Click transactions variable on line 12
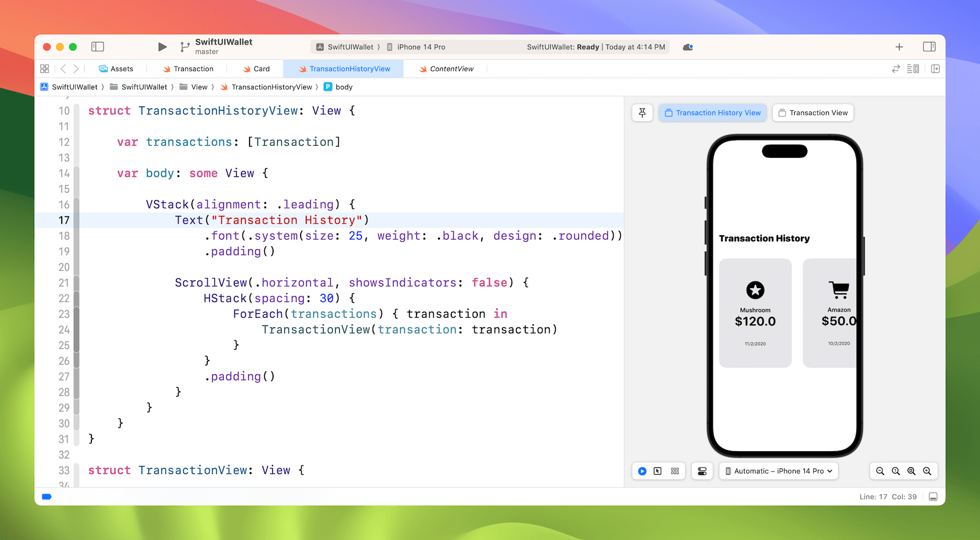 click(189, 142)
